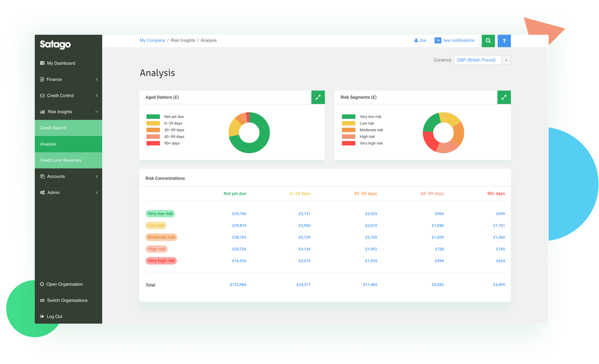Click the £1,952 value

[371, 249]
